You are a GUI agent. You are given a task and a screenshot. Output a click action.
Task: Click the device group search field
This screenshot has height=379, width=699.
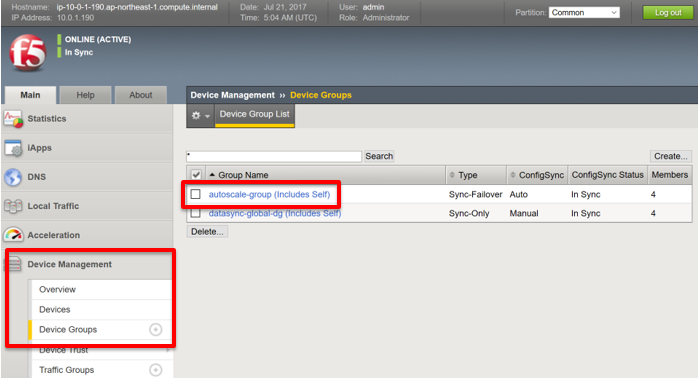(274, 156)
